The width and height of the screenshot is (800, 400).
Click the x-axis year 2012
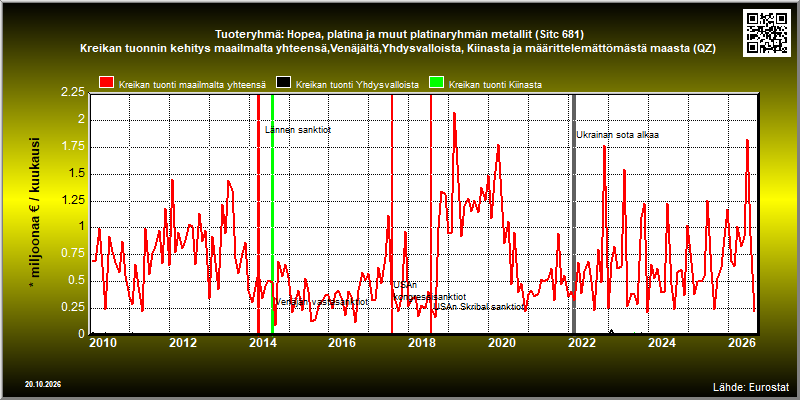(183, 343)
